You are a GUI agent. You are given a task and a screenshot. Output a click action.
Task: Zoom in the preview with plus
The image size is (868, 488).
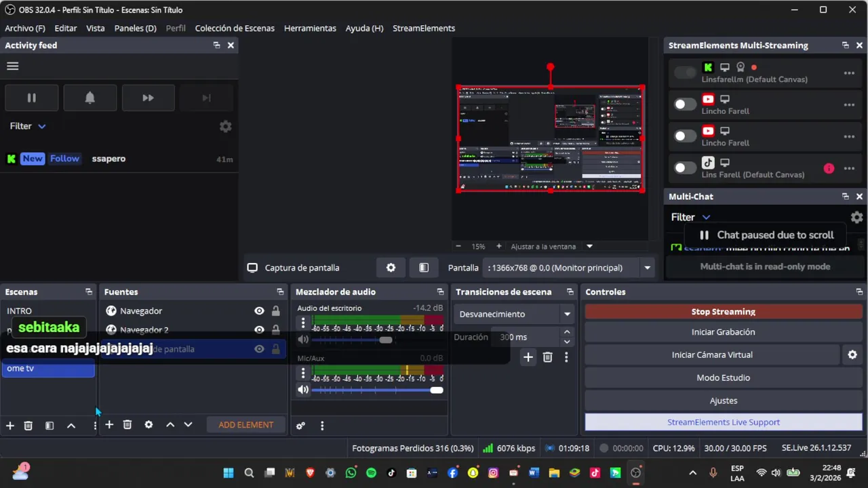(x=499, y=246)
